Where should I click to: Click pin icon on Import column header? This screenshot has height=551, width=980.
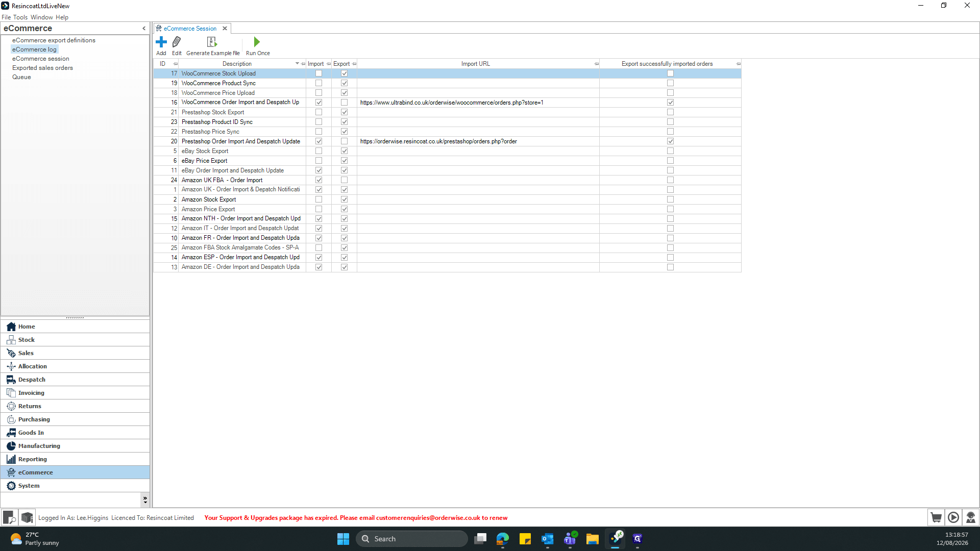(x=328, y=64)
